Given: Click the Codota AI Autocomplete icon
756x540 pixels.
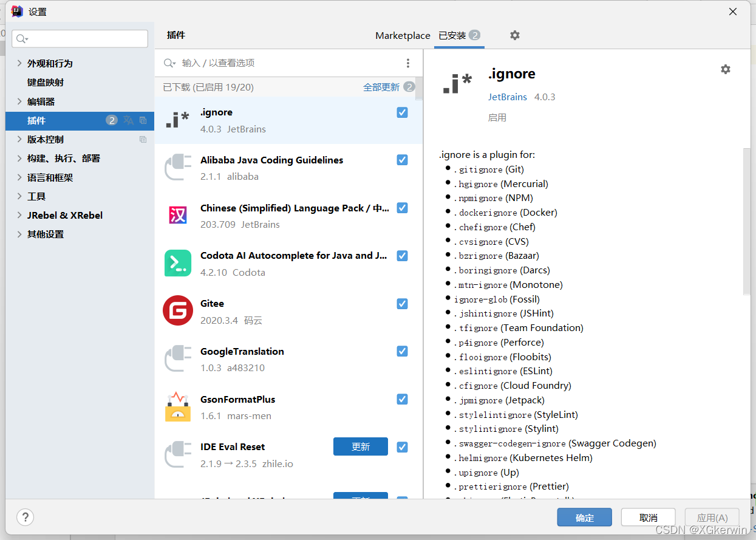Looking at the screenshot, I should coord(177,263).
